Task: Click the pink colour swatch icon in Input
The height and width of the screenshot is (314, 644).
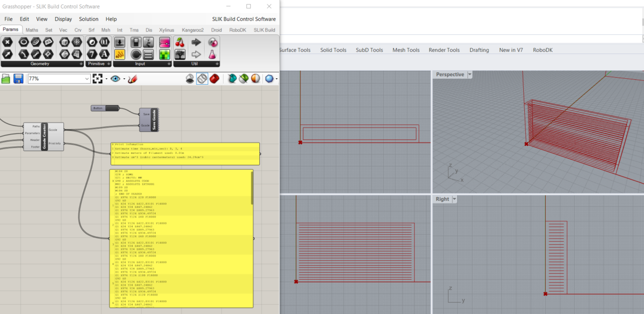Action: [165, 42]
